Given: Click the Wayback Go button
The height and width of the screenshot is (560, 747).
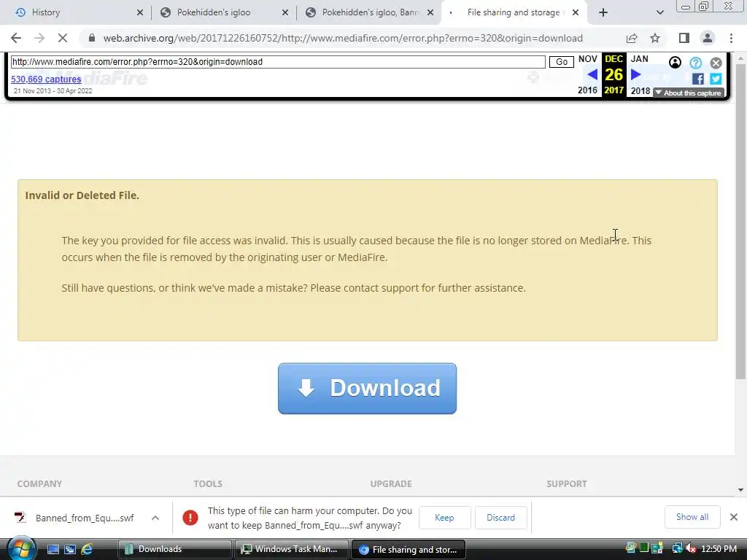Looking at the screenshot, I should point(562,62).
